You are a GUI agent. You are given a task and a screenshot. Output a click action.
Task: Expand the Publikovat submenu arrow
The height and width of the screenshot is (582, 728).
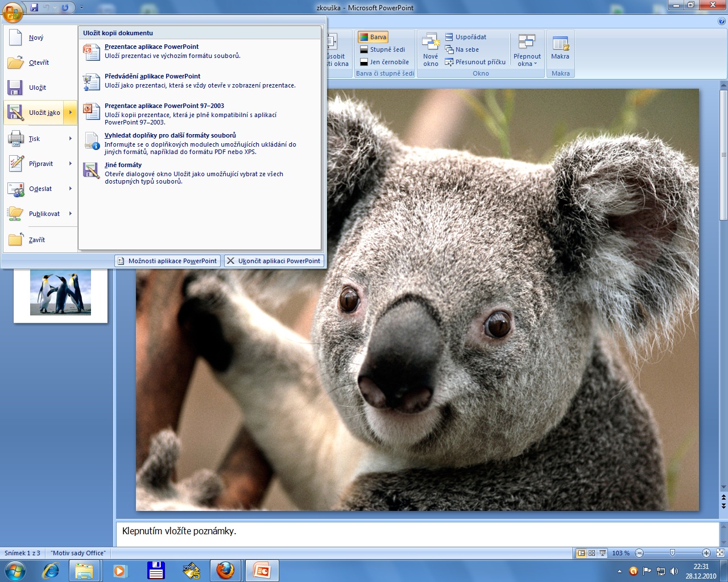[x=71, y=214]
